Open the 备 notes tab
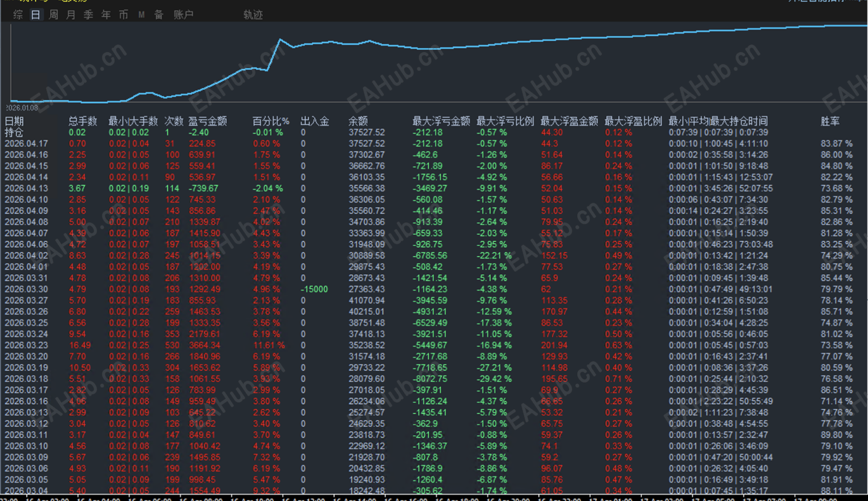This screenshot has width=868, height=501. (x=159, y=15)
